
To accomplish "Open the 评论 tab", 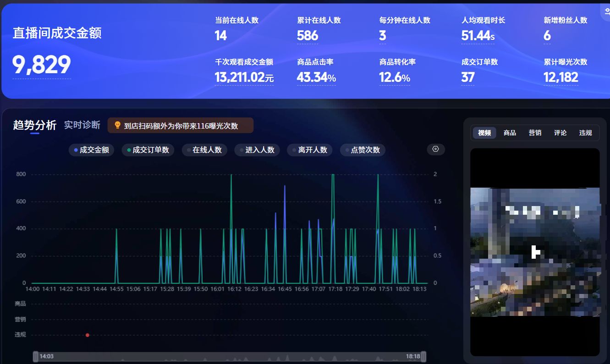I will [560, 133].
